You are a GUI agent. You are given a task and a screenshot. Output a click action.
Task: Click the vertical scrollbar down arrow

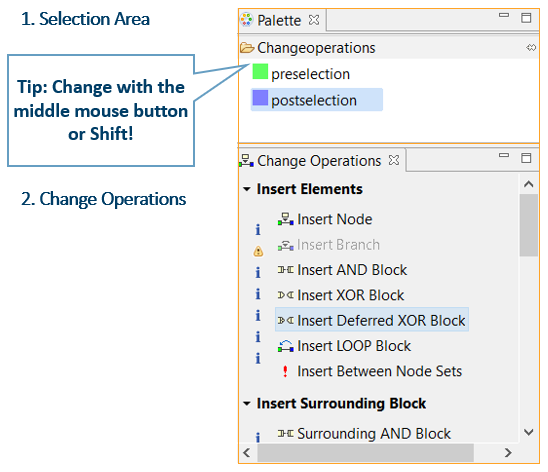click(528, 432)
